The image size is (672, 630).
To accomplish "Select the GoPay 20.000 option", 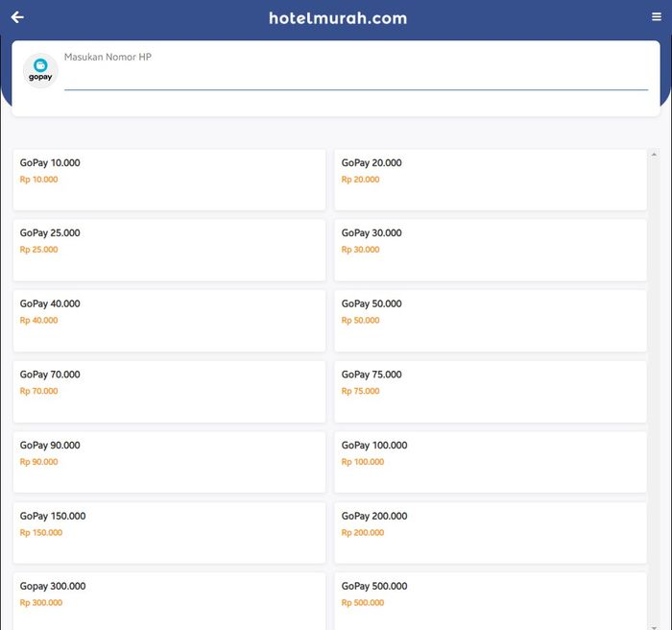I will 490,180.
